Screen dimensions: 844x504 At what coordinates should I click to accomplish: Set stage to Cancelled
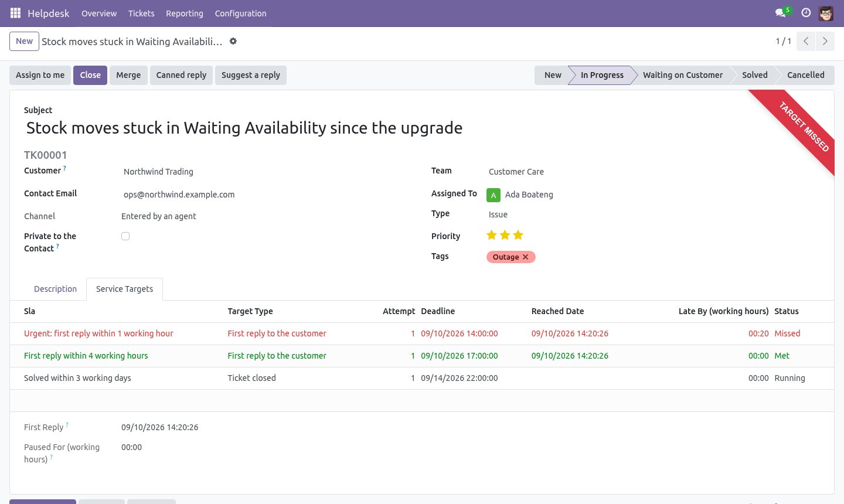click(x=806, y=75)
